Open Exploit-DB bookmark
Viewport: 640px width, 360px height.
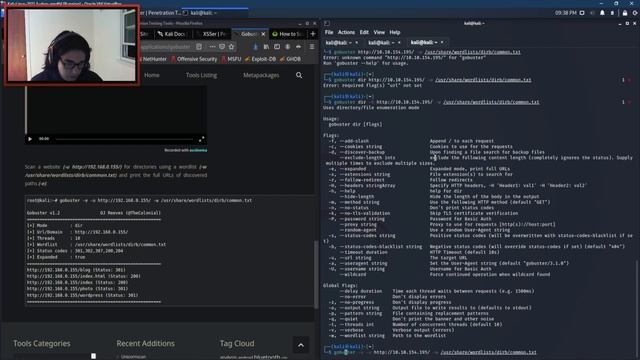261,59
